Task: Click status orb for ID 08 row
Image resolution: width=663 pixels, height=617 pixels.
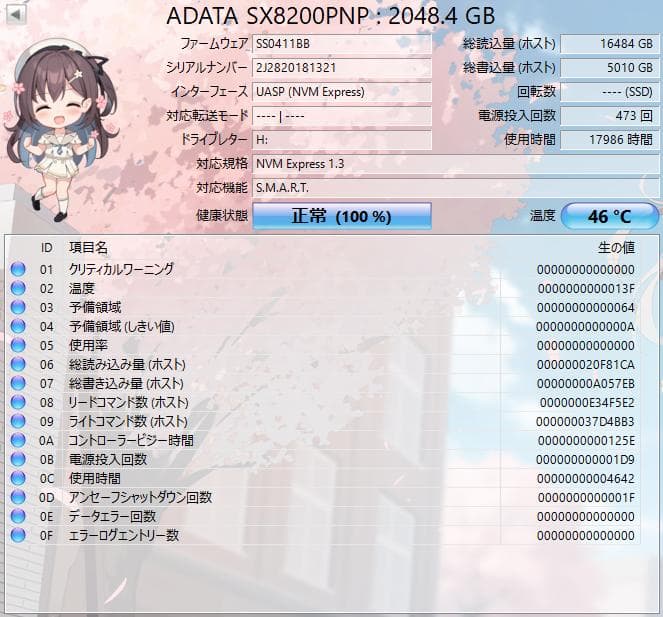Action: [x=18, y=402]
